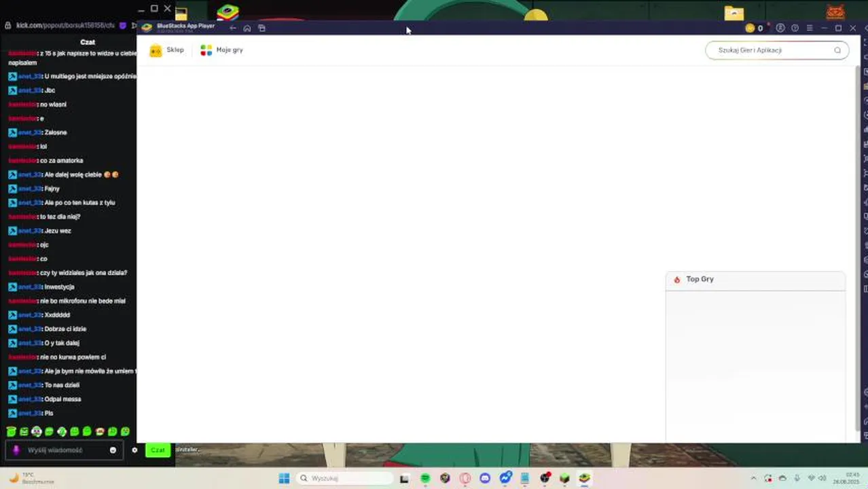This screenshot has width=868, height=489.
Task: Open the BlueStacks help question-mark icon
Action: [795, 28]
